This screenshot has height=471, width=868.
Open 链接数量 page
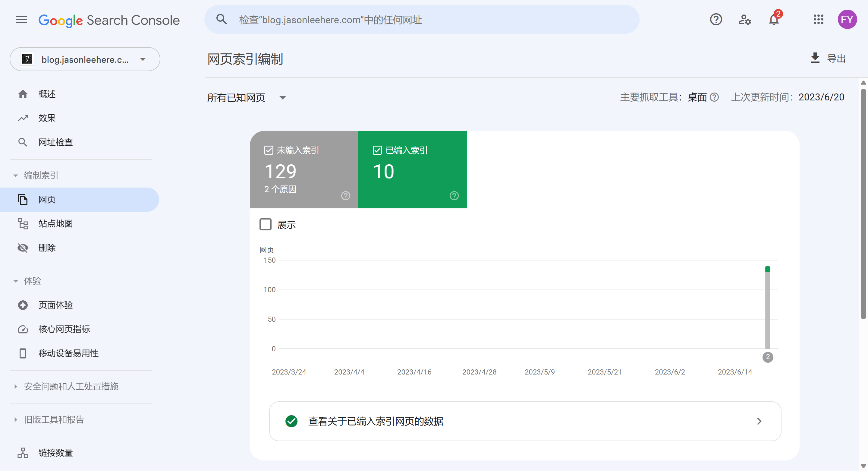tap(80, 453)
